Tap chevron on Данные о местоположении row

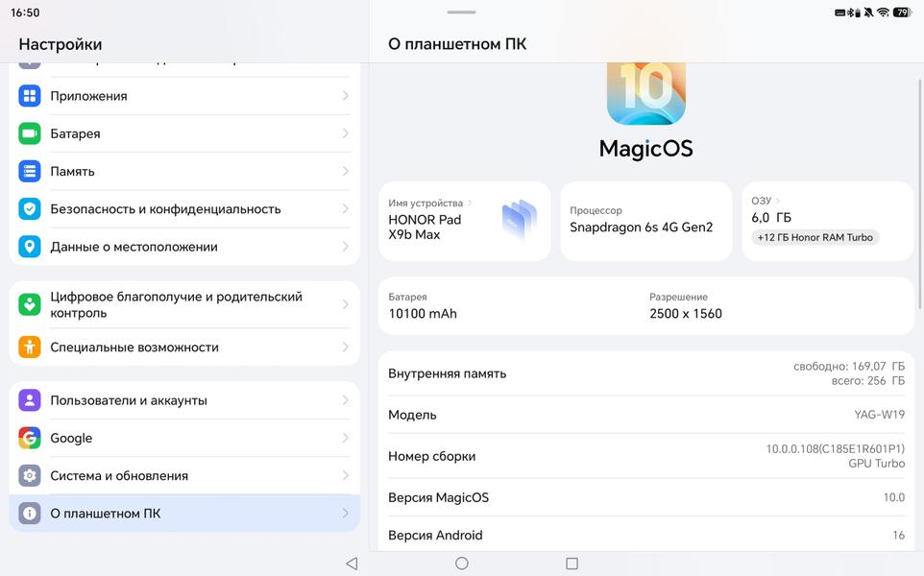click(346, 246)
